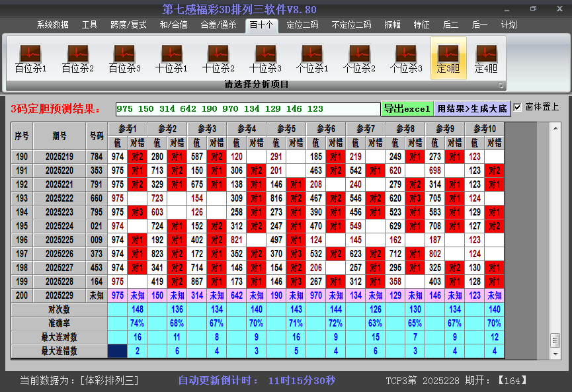
Task: Open the 计划 menu tab
Action: click(509, 25)
